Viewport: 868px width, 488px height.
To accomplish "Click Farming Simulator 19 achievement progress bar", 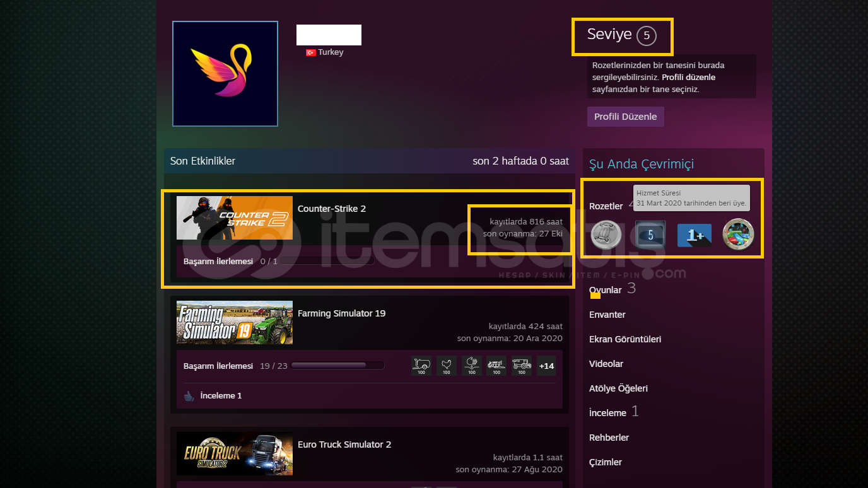I will [x=337, y=365].
